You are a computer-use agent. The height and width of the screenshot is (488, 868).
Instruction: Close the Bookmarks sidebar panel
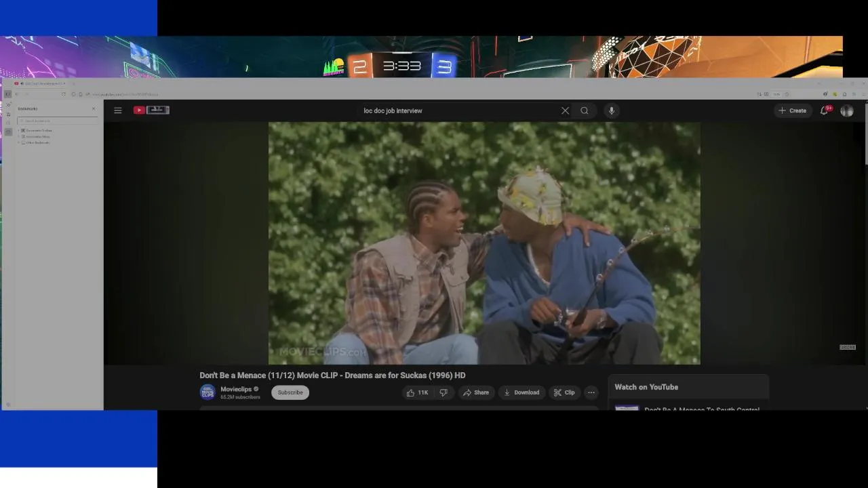click(94, 108)
